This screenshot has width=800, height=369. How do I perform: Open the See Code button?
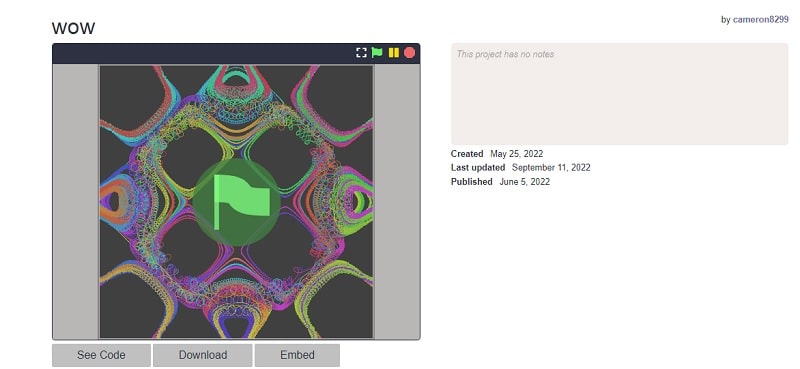pos(101,355)
